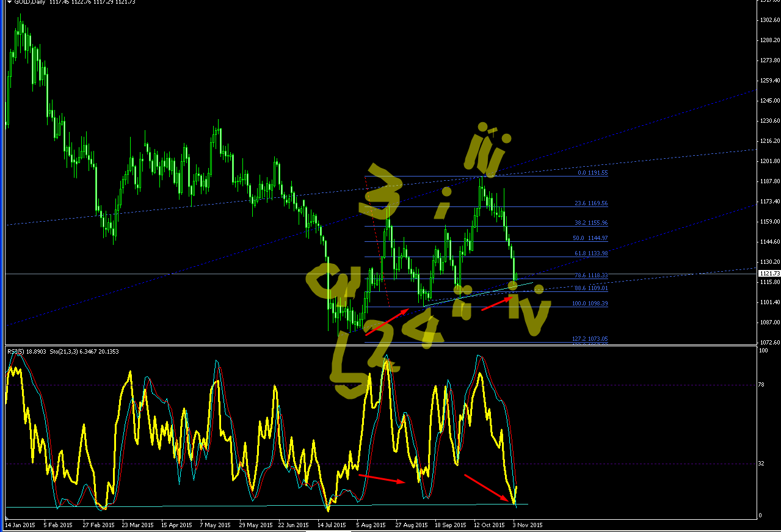Screen dimensions: 781x532
Task: Click the 5 Aug 2015 date label
Action: [x=372, y=525]
